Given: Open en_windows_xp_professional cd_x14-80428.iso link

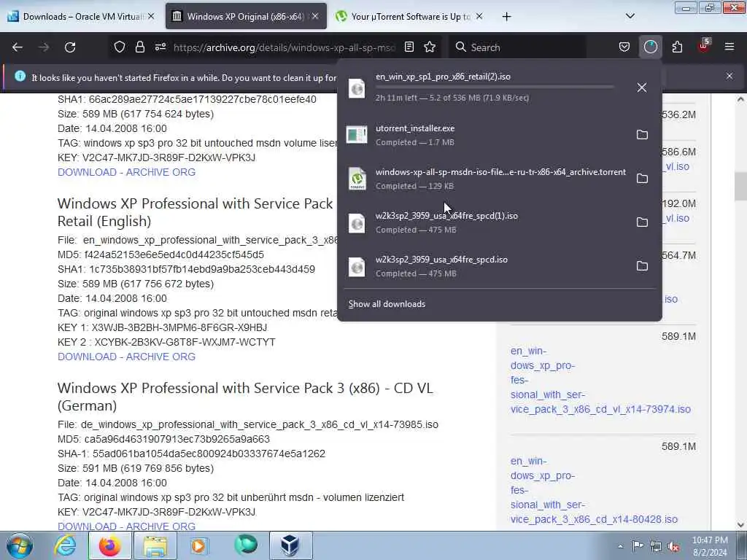Looking at the screenshot, I should [x=594, y=490].
